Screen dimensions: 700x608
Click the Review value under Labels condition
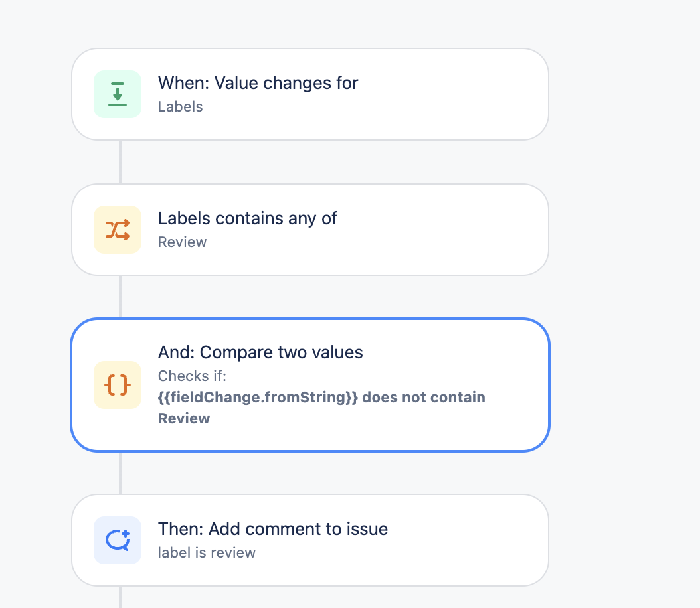(x=182, y=242)
